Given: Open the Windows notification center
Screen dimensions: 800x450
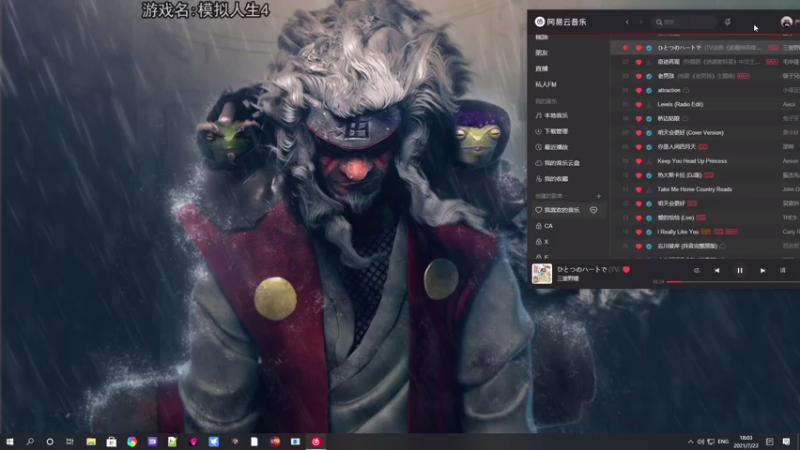Looking at the screenshot, I should pyautogui.click(x=786, y=441).
